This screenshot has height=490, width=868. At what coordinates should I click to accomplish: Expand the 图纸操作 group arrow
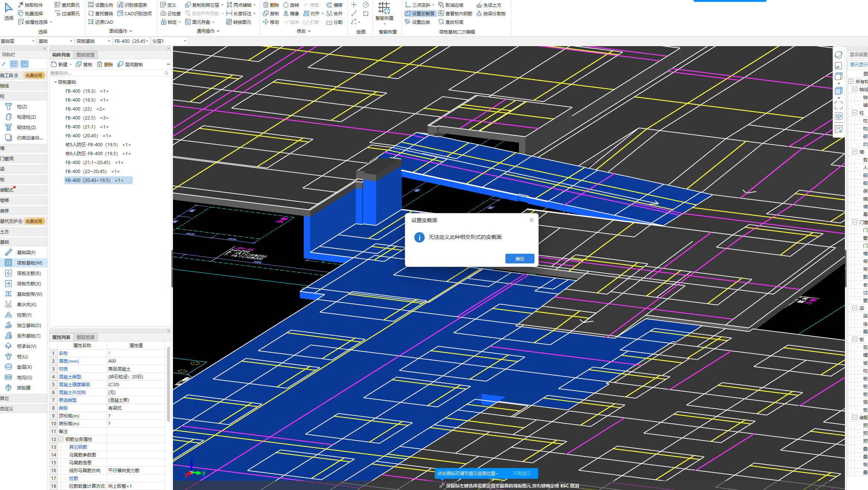coord(131,31)
